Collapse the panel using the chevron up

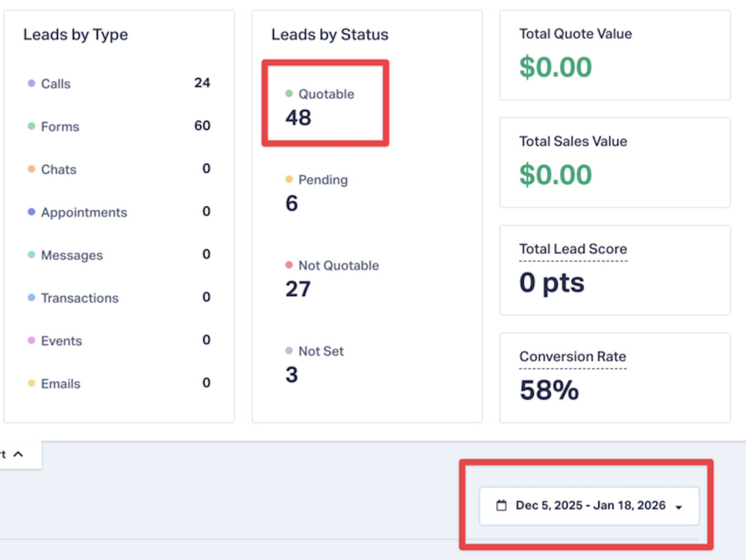[x=18, y=454]
